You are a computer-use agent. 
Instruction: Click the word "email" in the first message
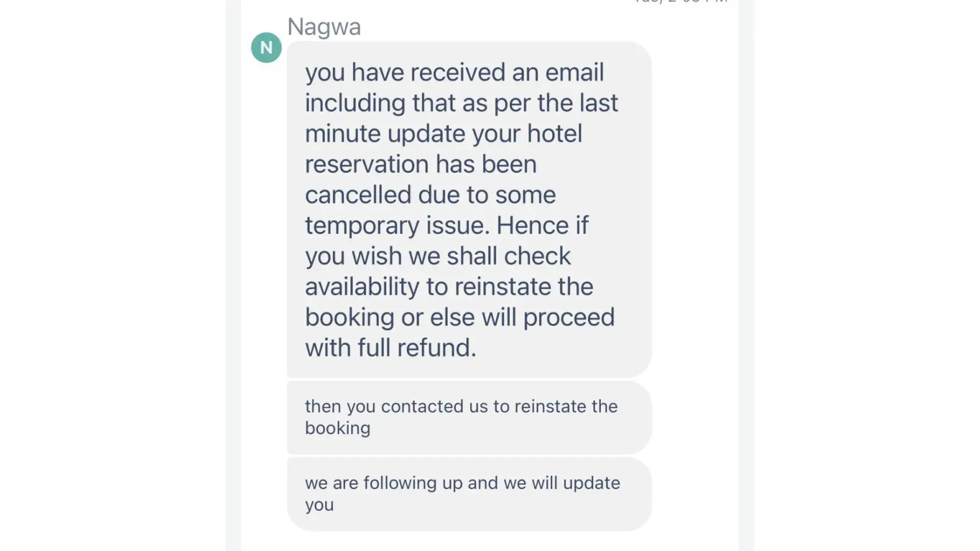(x=574, y=72)
